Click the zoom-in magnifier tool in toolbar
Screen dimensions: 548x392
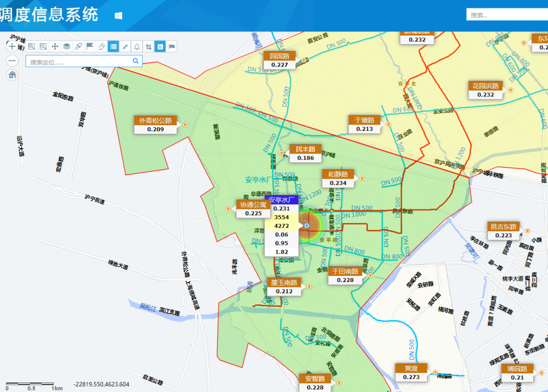pos(31,46)
